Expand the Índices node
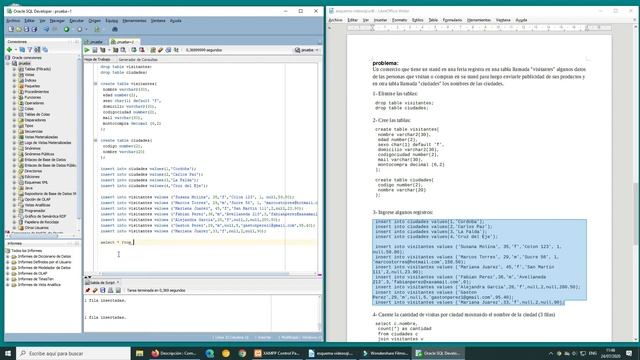This screenshot has height=360, width=640. (14, 81)
